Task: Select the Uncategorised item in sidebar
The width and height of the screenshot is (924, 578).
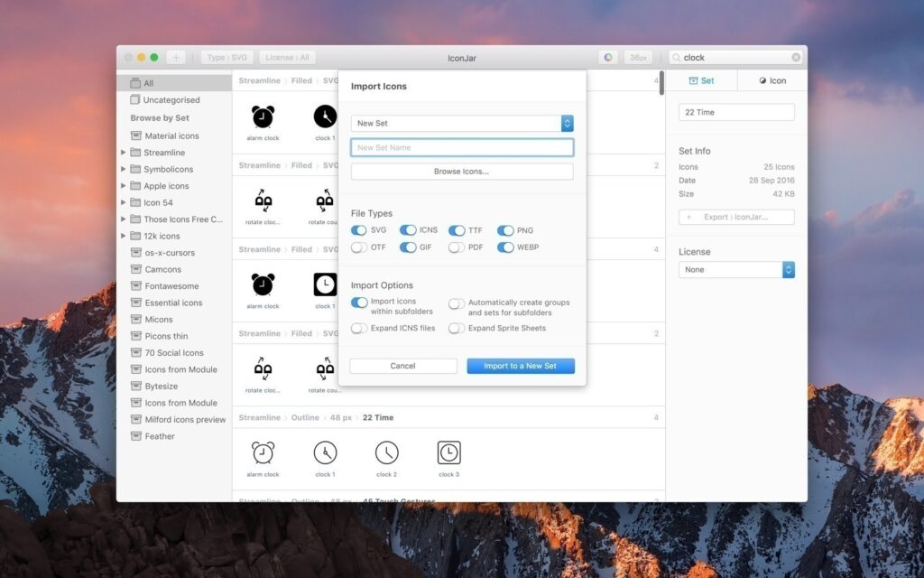Action: 171,99
